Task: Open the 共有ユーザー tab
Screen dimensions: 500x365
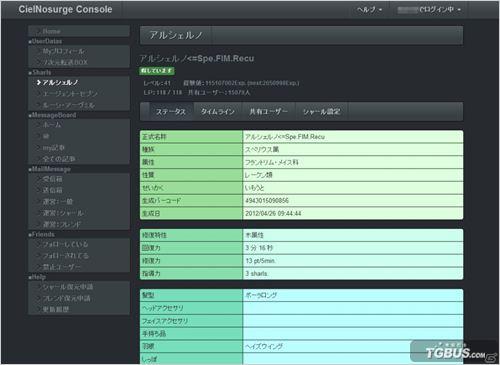Action: (x=268, y=112)
